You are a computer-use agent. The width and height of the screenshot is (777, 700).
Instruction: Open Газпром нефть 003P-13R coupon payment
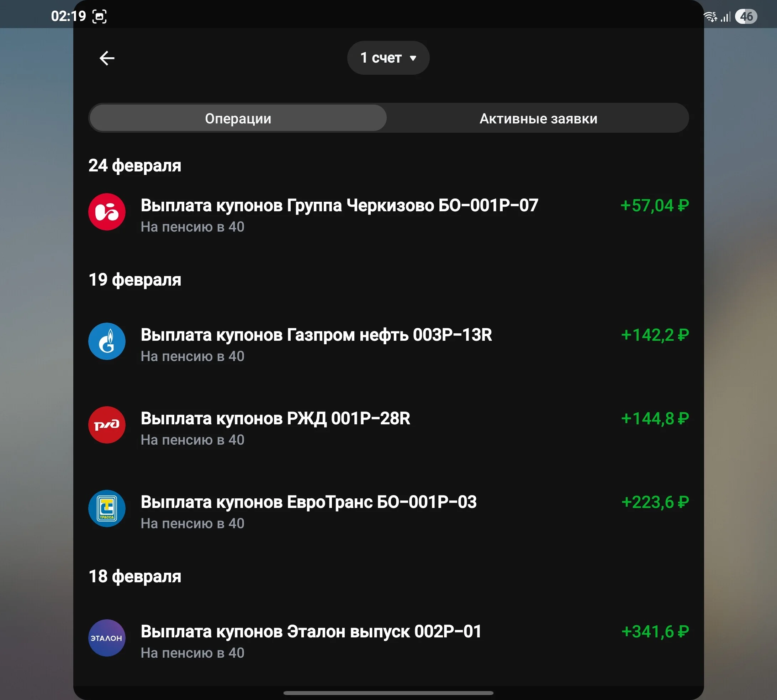tap(388, 345)
